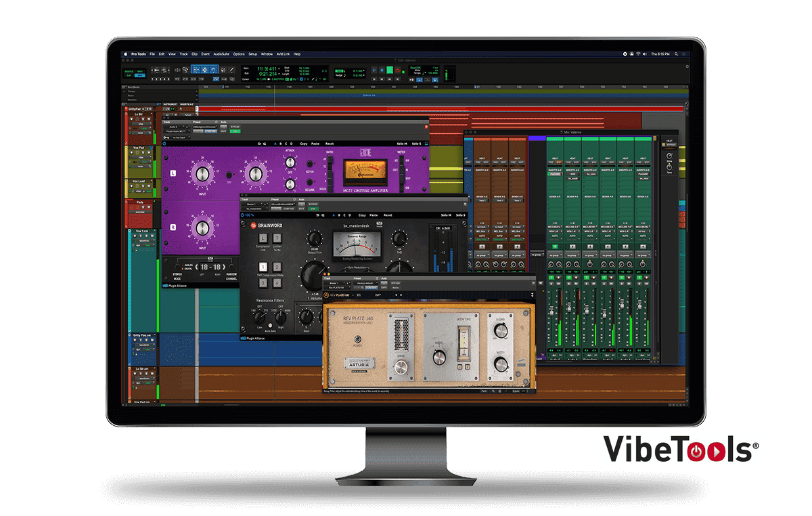This screenshot has height=516, width=812.
Task: Open the File menu
Action: click(x=152, y=53)
